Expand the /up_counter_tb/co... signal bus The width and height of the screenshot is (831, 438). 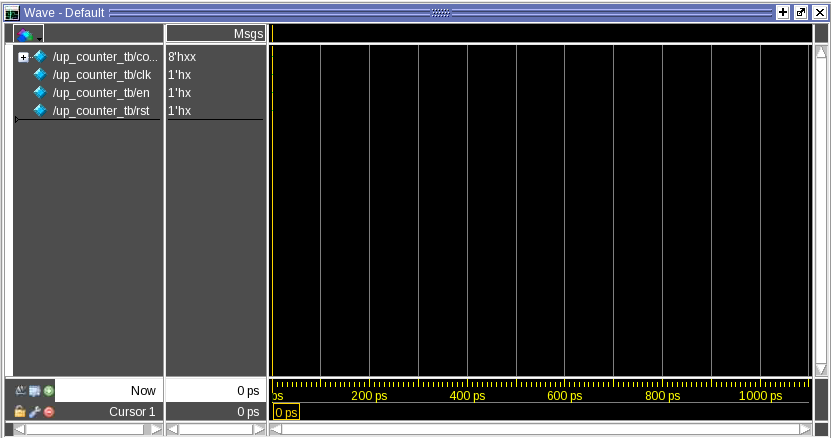[x=23, y=57]
